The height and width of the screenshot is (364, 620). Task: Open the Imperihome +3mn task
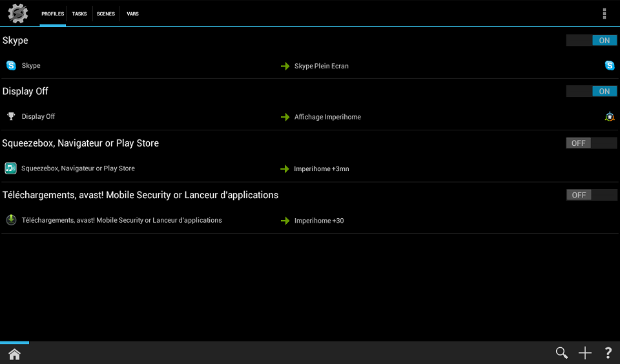pos(322,168)
